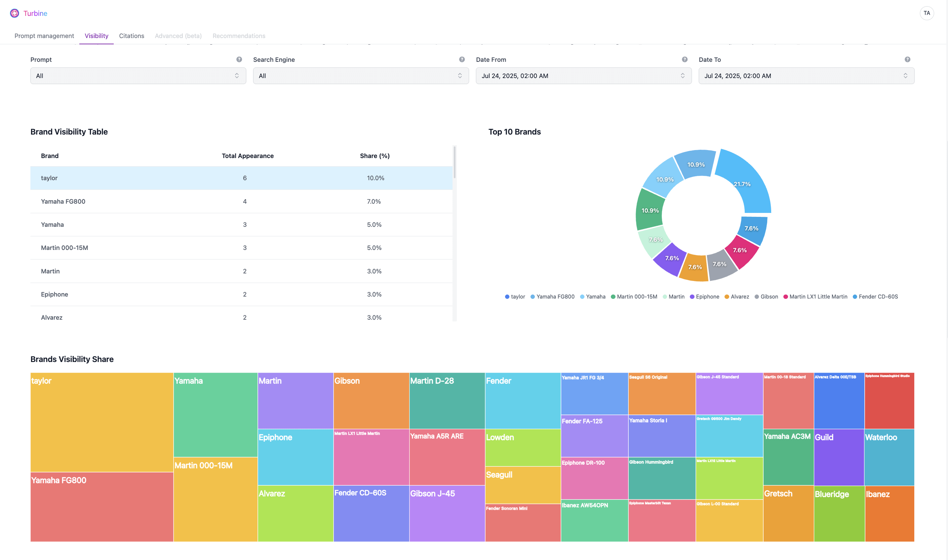Click the Date To help icon
Viewport: 948px width, 560px height.
pos(907,60)
